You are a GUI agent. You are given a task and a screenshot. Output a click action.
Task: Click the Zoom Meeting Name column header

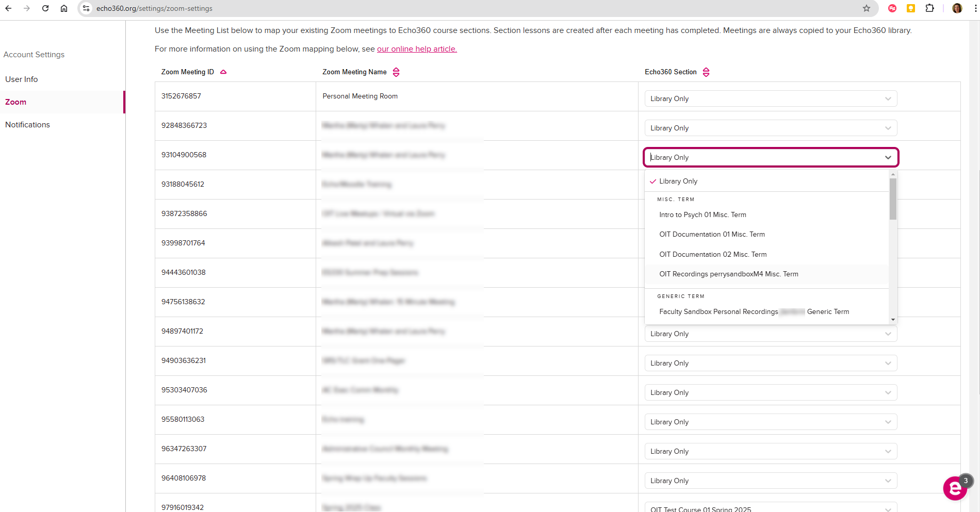tap(354, 72)
